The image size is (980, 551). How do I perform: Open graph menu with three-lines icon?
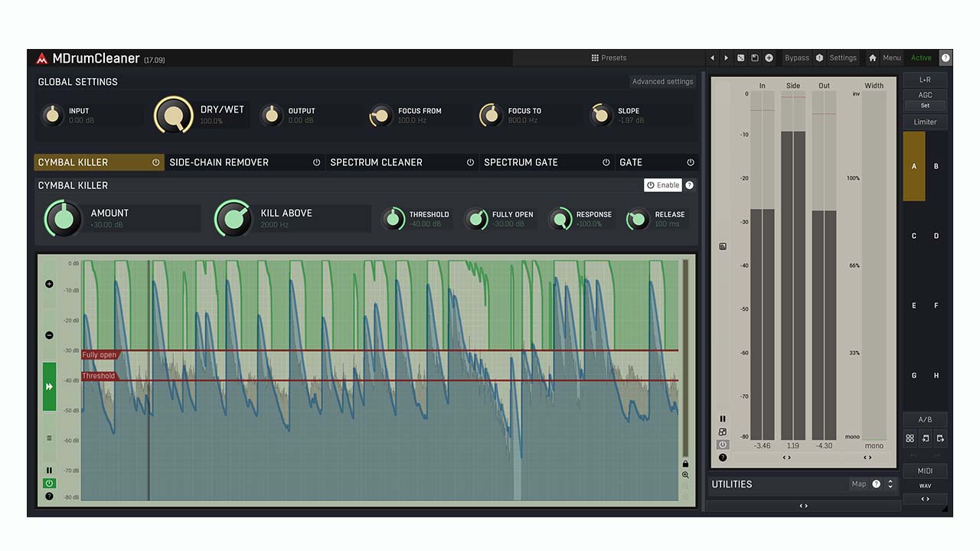[49, 439]
